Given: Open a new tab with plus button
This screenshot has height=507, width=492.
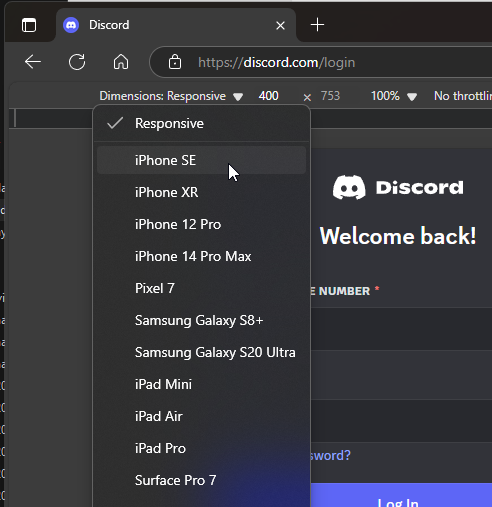Looking at the screenshot, I should tap(317, 25).
